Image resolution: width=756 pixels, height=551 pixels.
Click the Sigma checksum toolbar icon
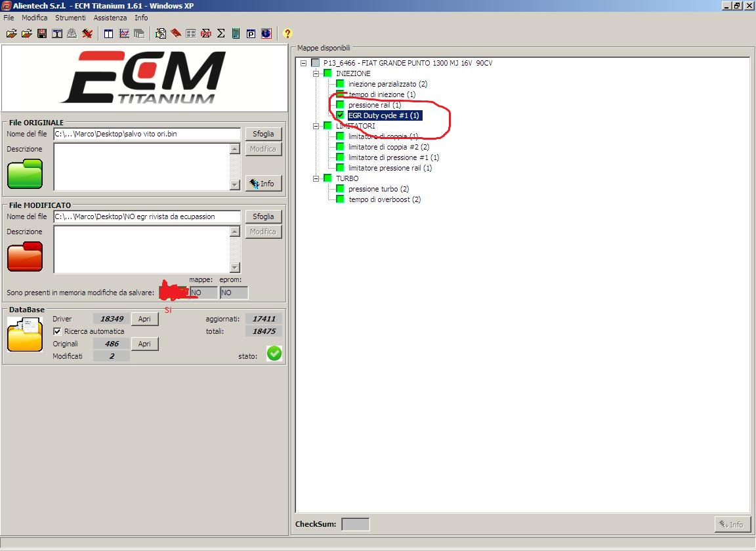[x=220, y=33]
